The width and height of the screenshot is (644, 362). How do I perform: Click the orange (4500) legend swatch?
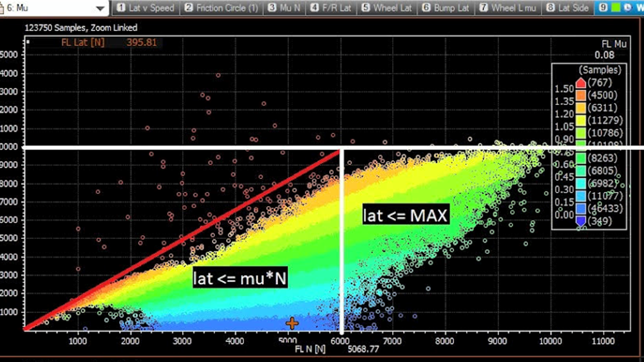pos(580,95)
